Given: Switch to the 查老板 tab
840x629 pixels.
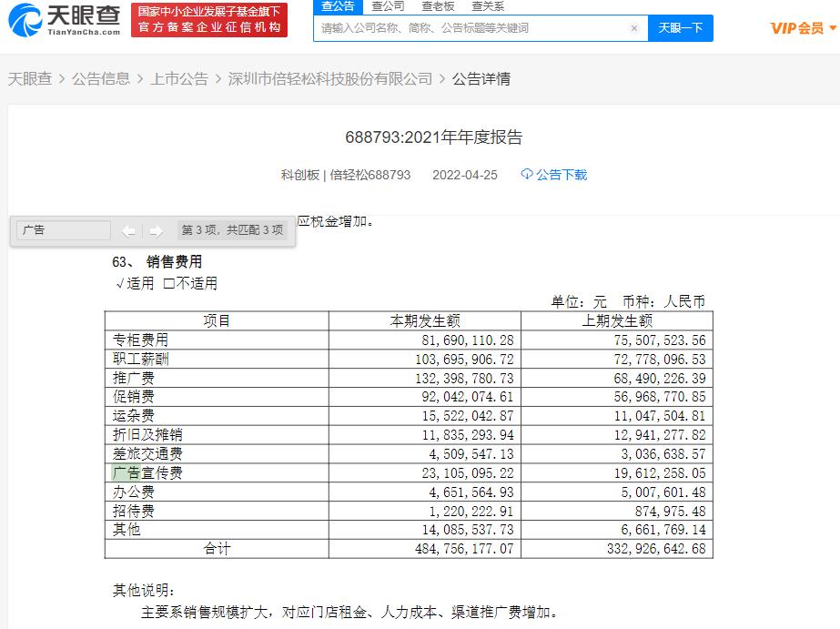Looking at the screenshot, I should (437, 6).
